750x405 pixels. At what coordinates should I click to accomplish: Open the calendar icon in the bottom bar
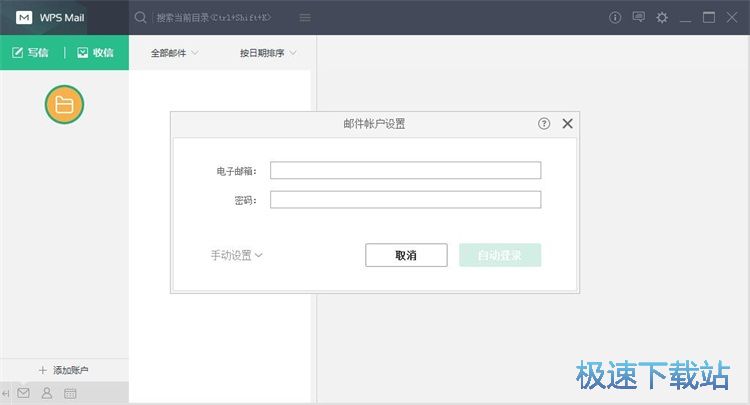(70, 394)
